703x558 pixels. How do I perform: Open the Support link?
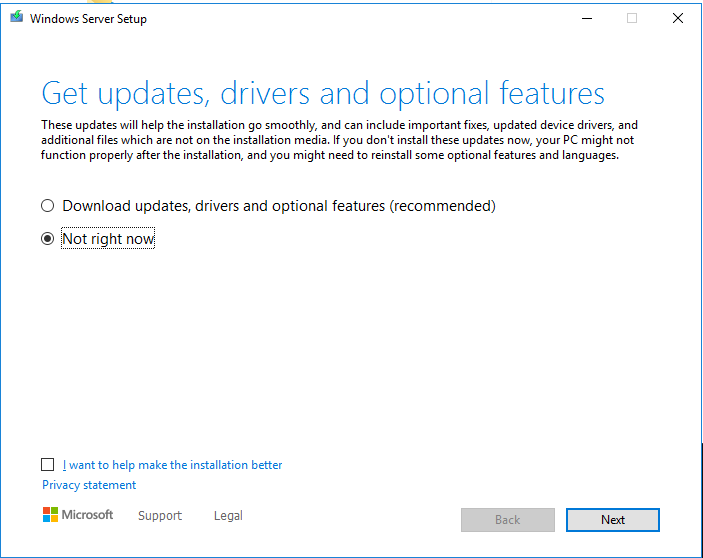(160, 515)
